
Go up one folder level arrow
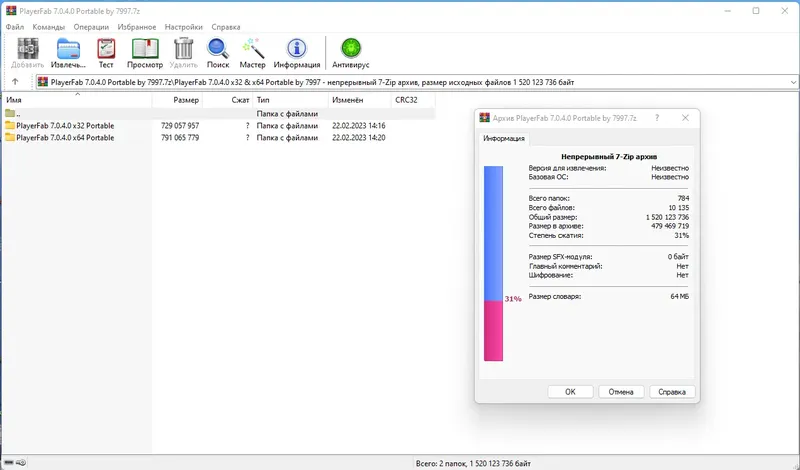[x=15, y=82]
